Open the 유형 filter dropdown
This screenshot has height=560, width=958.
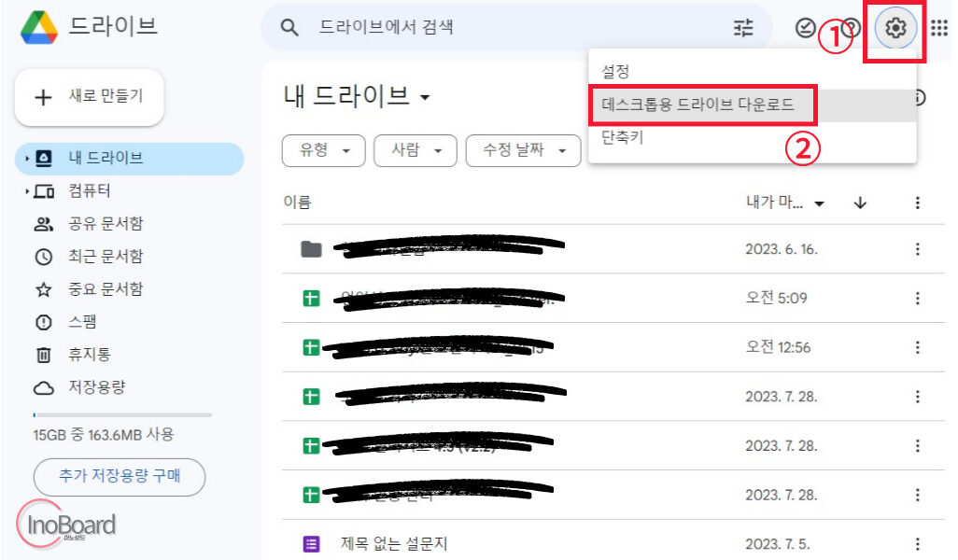[x=323, y=150]
